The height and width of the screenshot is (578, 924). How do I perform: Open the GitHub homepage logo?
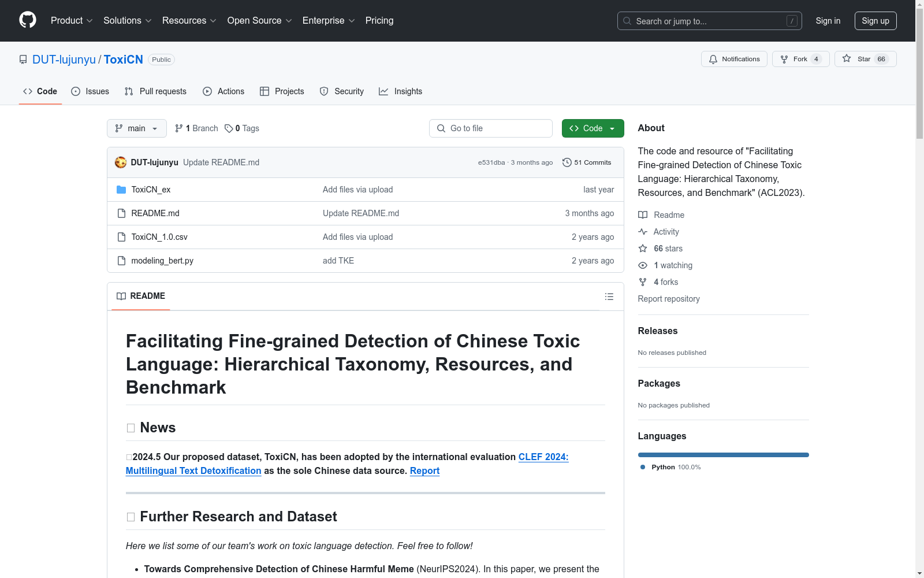point(28,20)
